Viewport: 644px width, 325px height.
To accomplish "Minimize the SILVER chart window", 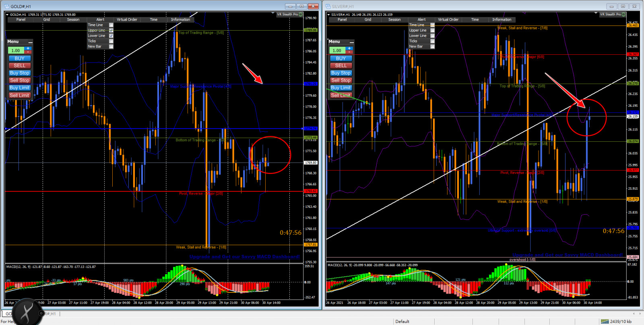I will [x=611, y=6].
